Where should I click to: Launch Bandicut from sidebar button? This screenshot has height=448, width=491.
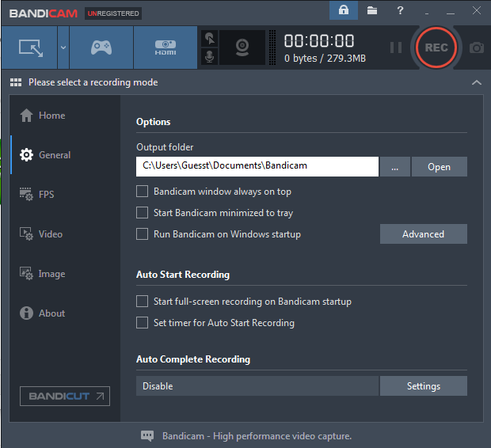coord(65,396)
